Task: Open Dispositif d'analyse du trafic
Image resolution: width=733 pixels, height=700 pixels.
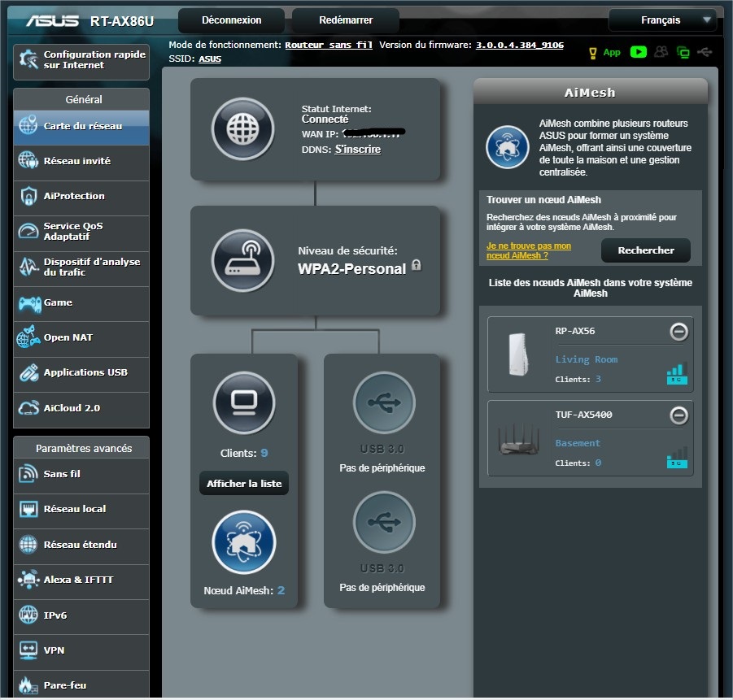Action: point(81,267)
